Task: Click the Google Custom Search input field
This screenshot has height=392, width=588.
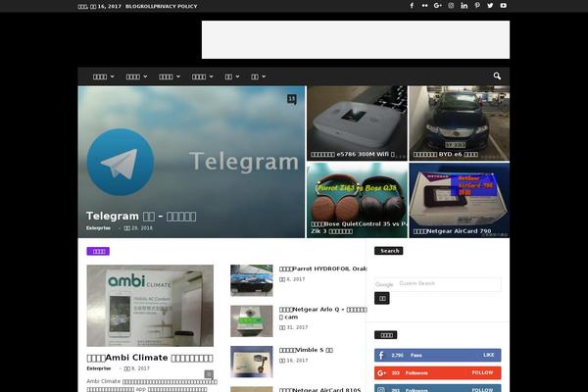Action: tap(438, 284)
